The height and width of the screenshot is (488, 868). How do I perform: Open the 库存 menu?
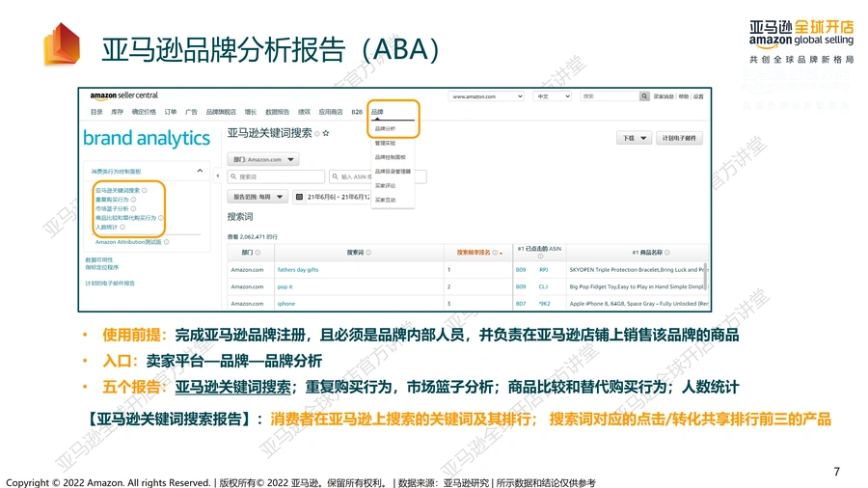pyautogui.click(x=118, y=112)
